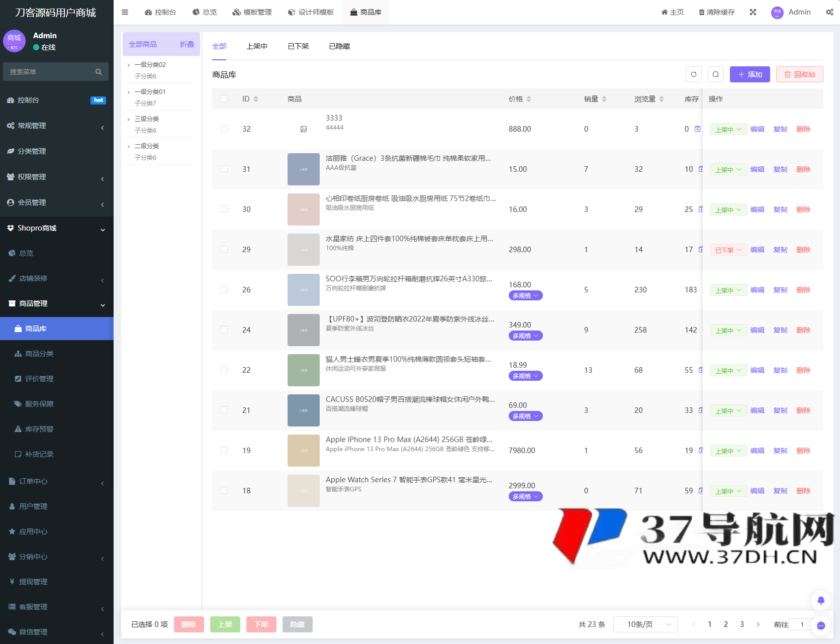
Task: Click the notification bell icon at bottom right
Action: tap(821, 600)
